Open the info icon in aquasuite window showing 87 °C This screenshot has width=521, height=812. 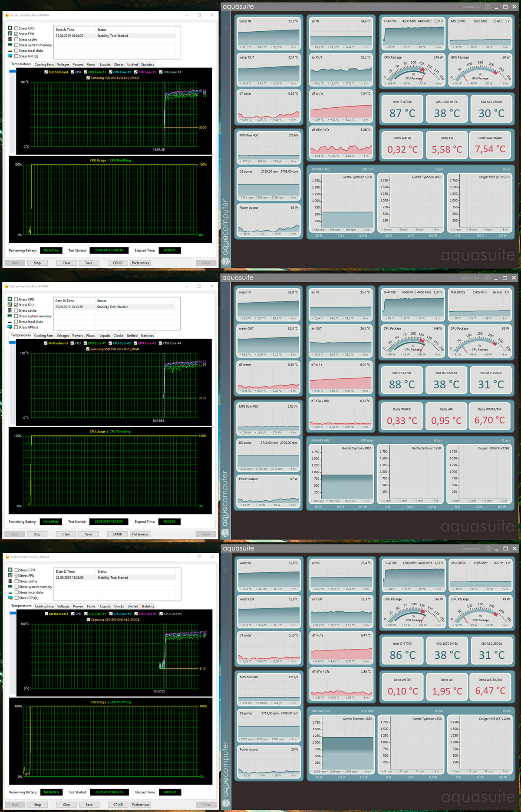click(x=488, y=7)
